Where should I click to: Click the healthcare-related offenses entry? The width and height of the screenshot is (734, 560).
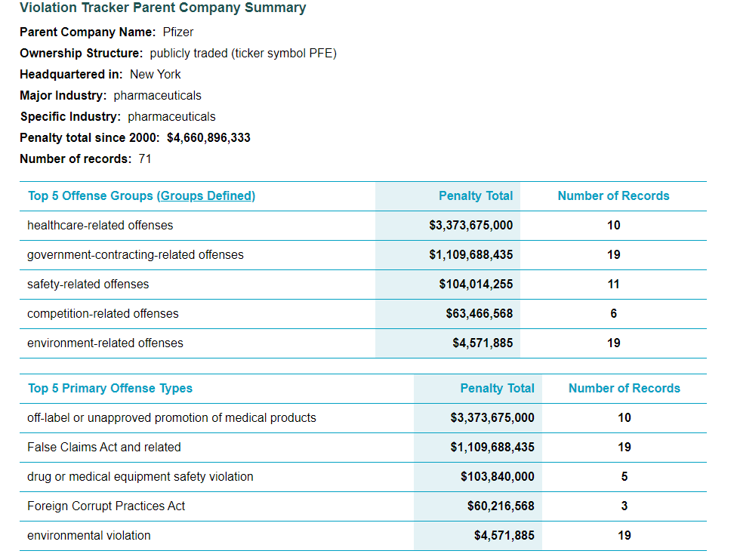[100, 226]
